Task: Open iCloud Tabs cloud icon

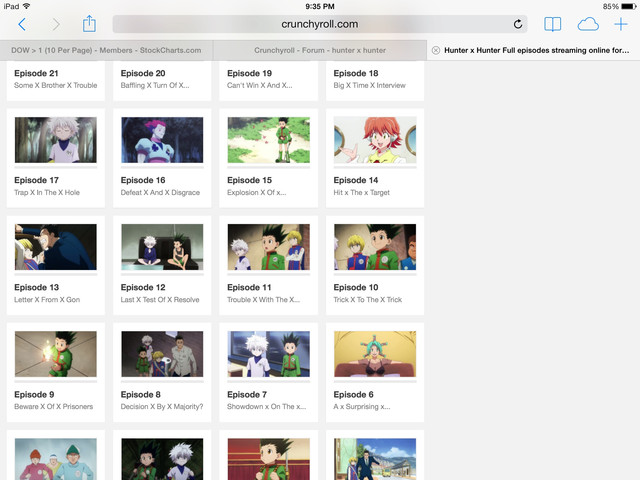Action: [588, 24]
